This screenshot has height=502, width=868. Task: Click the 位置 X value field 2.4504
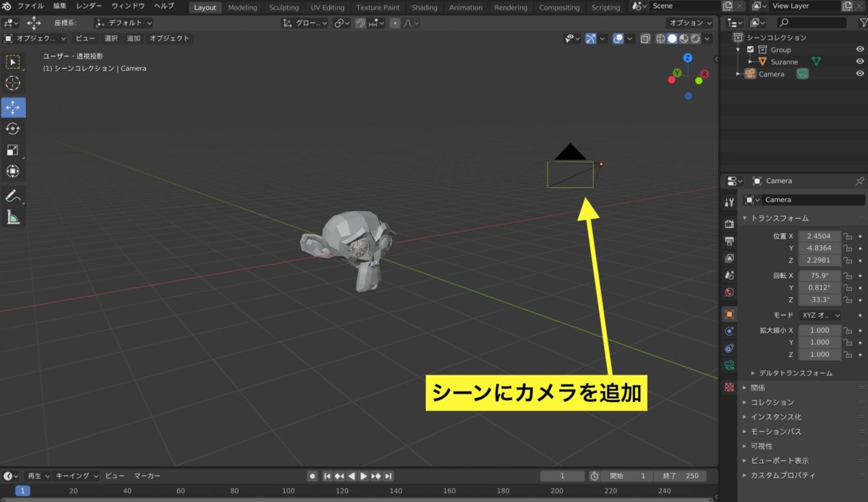coord(820,237)
